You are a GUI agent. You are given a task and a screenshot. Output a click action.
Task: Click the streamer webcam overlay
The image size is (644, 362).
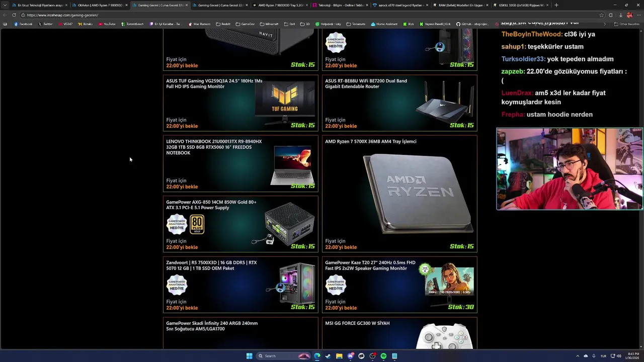570,168
